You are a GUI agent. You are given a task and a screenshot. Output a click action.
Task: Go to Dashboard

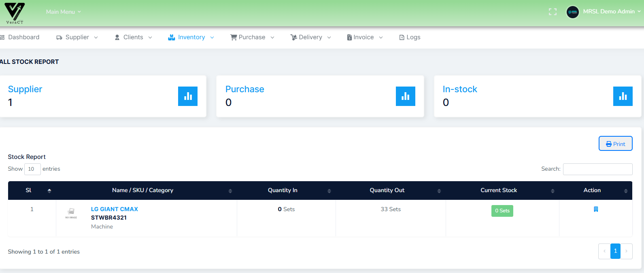point(20,37)
